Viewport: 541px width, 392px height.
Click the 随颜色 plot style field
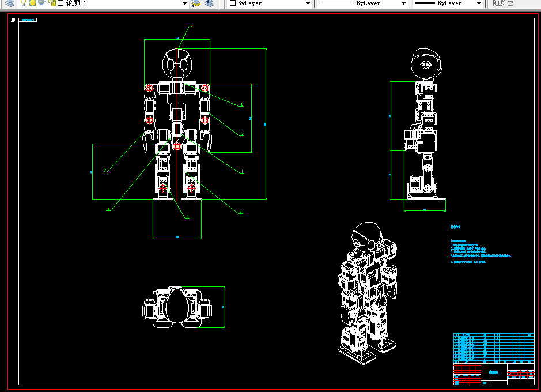(x=514, y=3)
